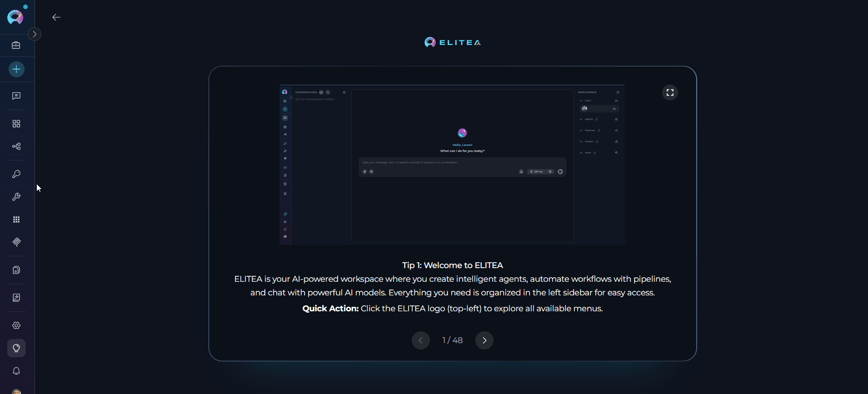Open the four-squares Agents icon
The image size is (868, 394).
16,124
